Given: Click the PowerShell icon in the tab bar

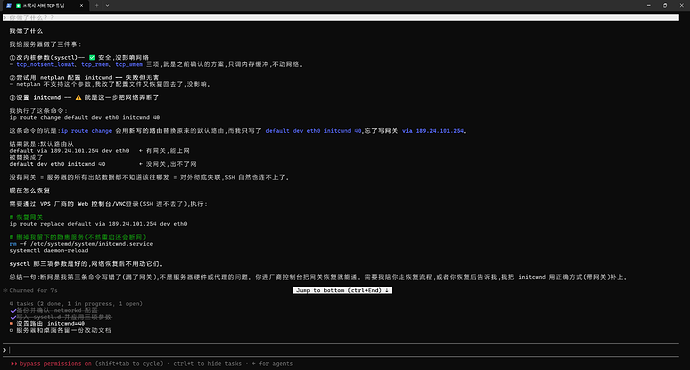Looking at the screenshot, I should [x=9, y=6].
